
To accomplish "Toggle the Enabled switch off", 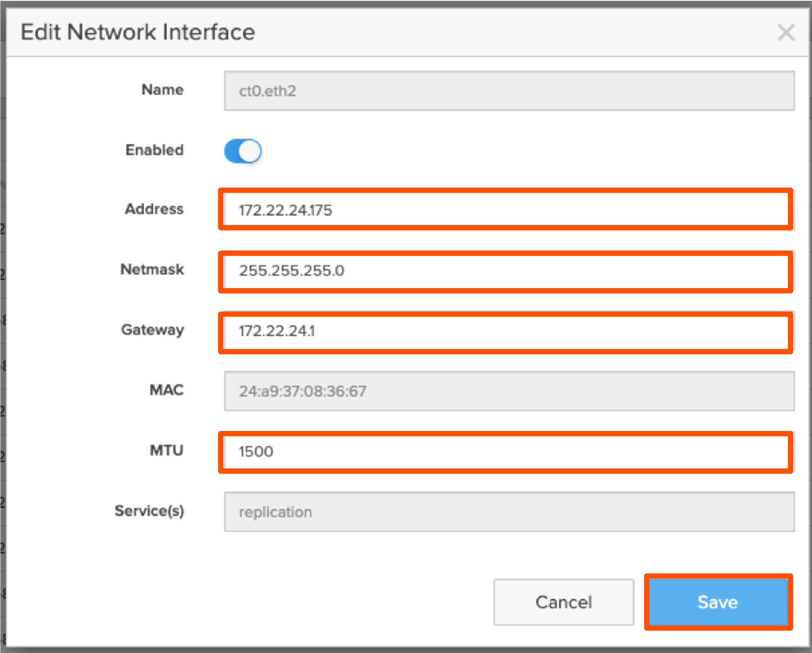I will (243, 151).
